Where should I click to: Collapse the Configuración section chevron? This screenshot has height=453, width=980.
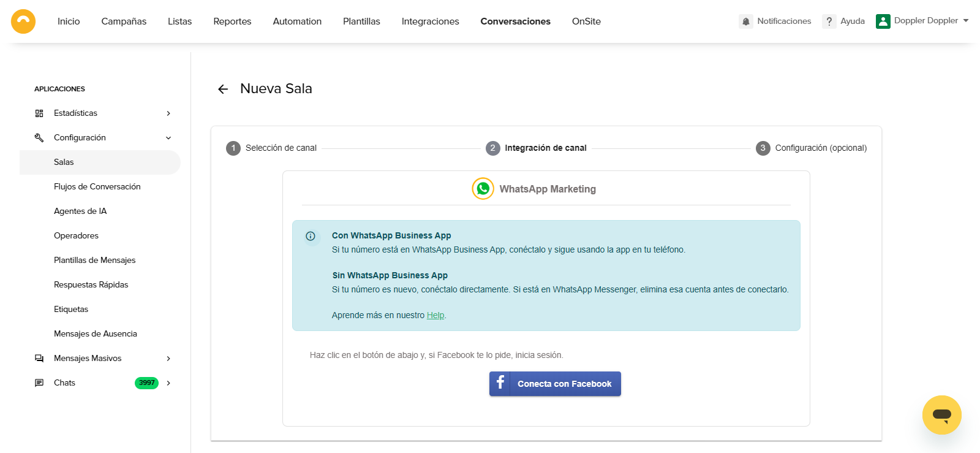[x=168, y=138]
